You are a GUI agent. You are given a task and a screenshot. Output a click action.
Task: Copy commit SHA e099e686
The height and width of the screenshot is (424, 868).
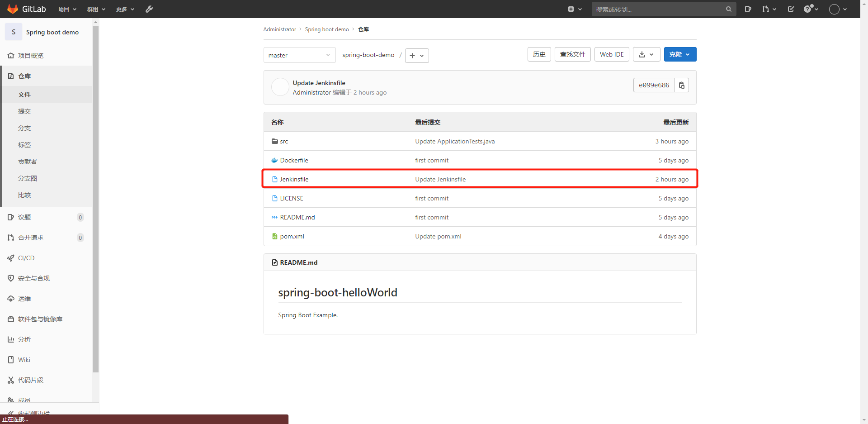point(682,85)
